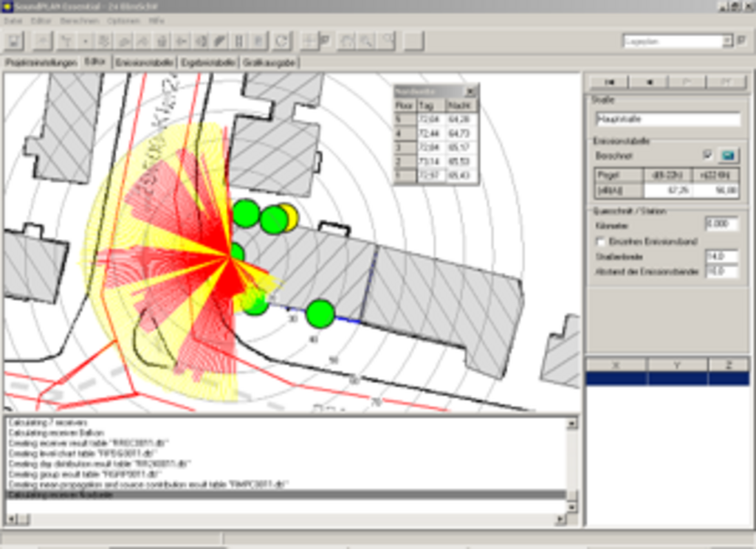Click the Nacht column header in the popup table
The height and width of the screenshot is (549, 756).
click(x=461, y=106)
